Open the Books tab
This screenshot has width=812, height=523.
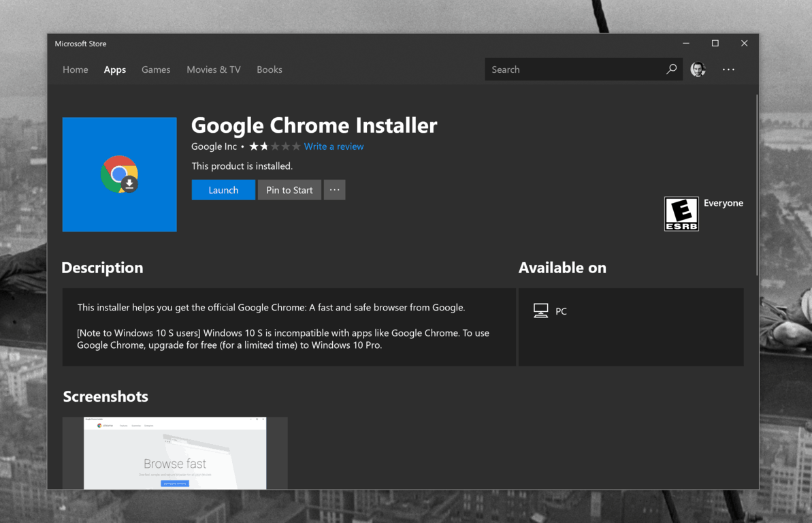[x=270, y=69]
